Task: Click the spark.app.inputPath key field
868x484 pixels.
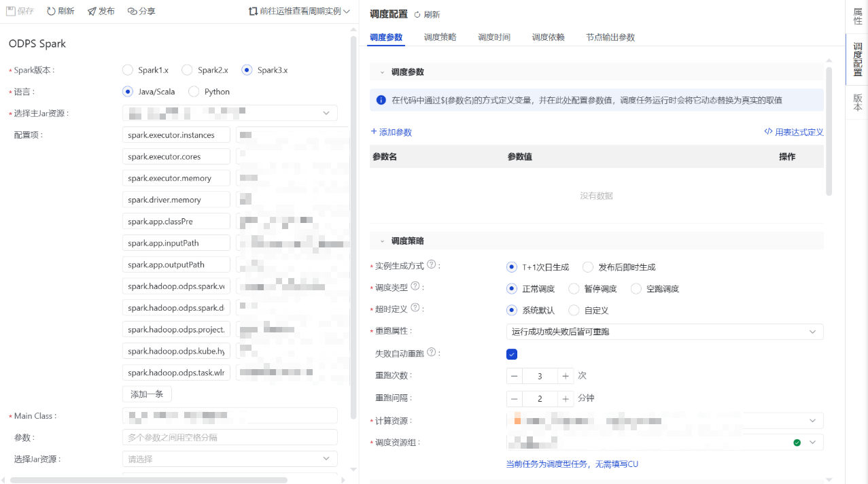Action: coord(176,243)
